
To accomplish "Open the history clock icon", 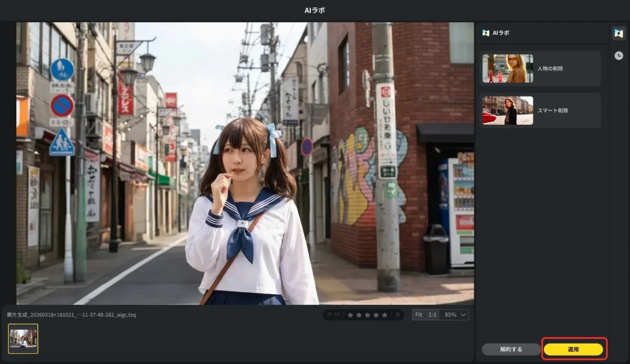I will click(619, 55).
